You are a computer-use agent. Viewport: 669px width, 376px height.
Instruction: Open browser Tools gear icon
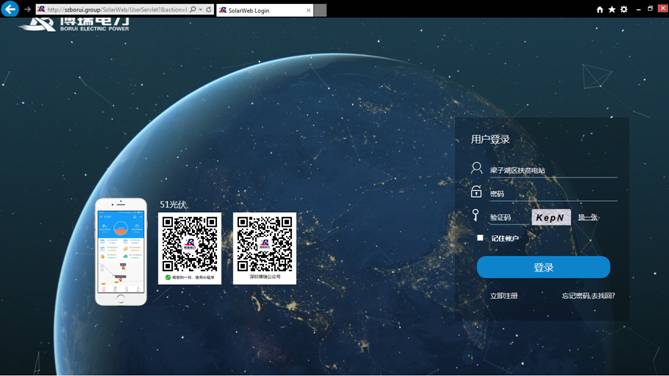(624, 9)
